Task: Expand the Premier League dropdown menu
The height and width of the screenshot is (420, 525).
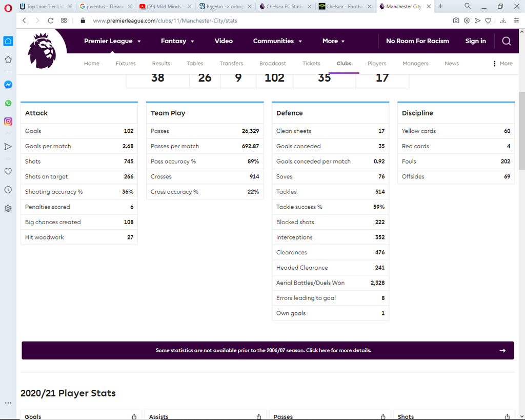Action: click(112, 41)
